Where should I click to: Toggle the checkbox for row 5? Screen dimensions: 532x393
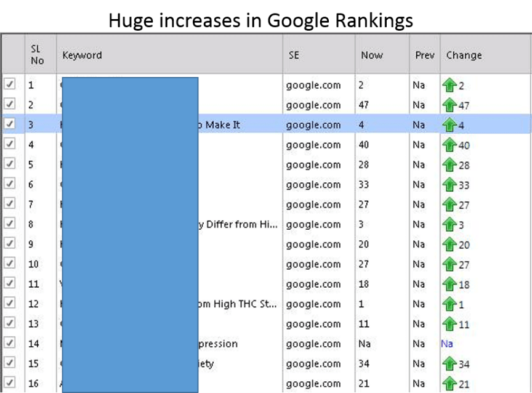(9, 163)
